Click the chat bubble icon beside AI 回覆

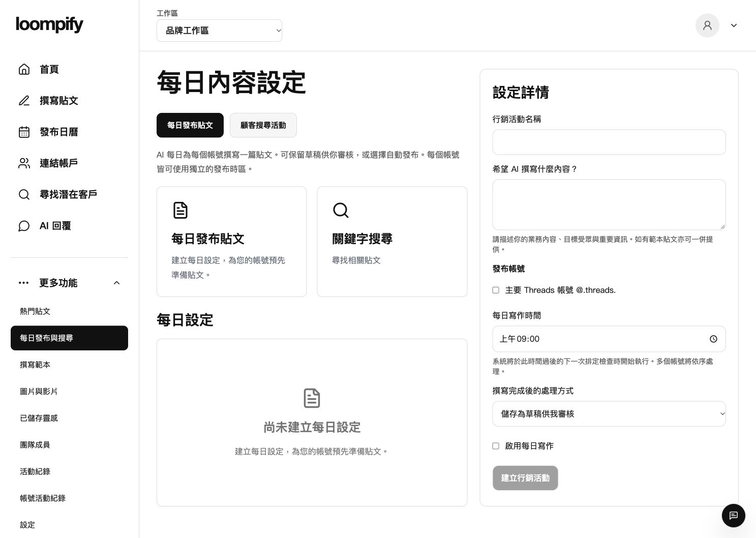24,226
